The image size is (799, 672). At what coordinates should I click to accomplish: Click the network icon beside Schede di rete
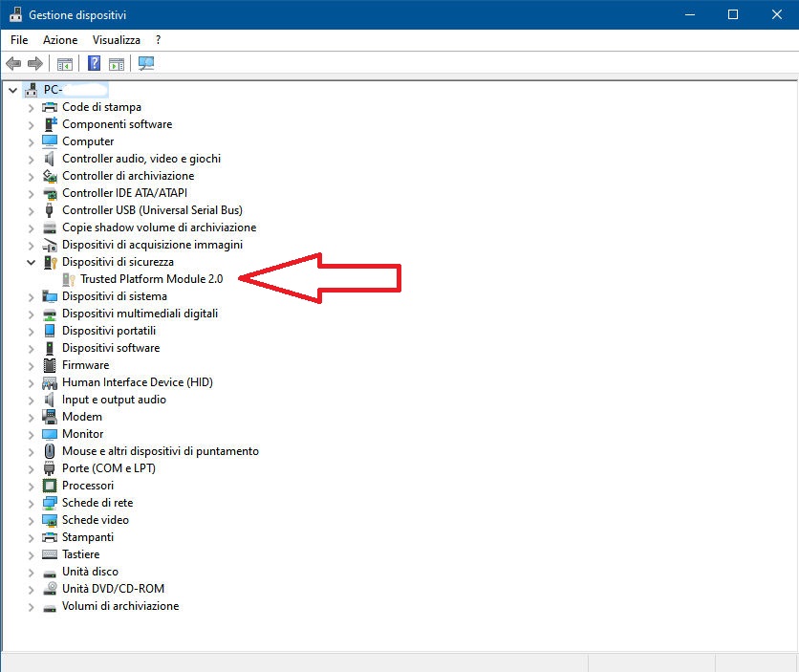pos(50,503)
